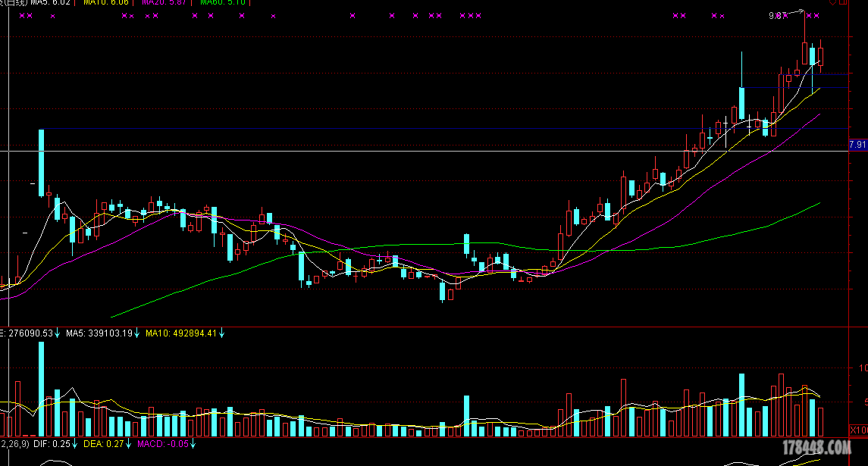Image resolution: width=868 pixels, height=466 pixels.
Task: Click the tallest cyan volume bar
Action: 41,390
